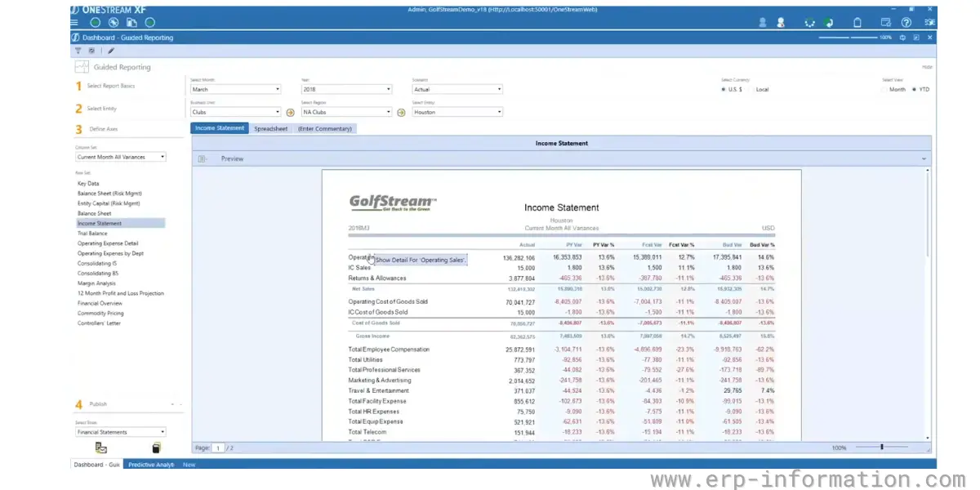This screenshot has height=490, width=980.
Task: Click the documents icon in the top toolbar
Action: coord(131,23)
